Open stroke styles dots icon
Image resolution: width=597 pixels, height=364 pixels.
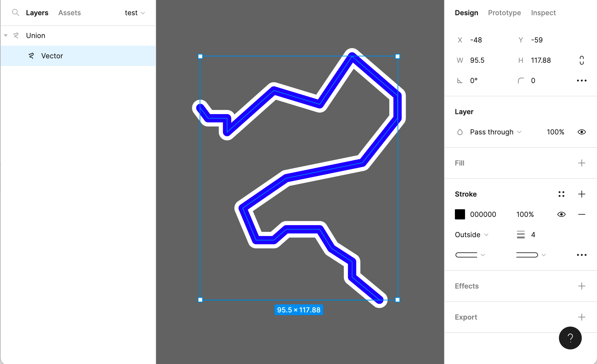561,194
